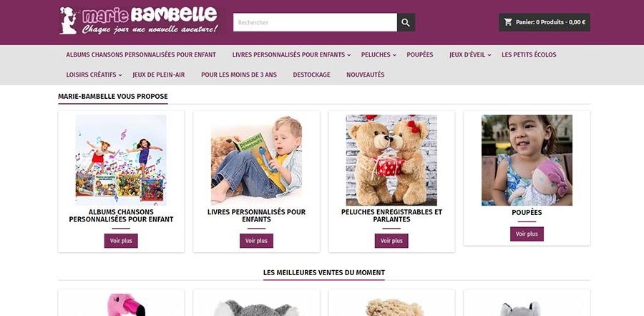Focus the Rechercher search field
Image resolution: width=644 pixels, height=316 pixels.
(x=315, y=23)
